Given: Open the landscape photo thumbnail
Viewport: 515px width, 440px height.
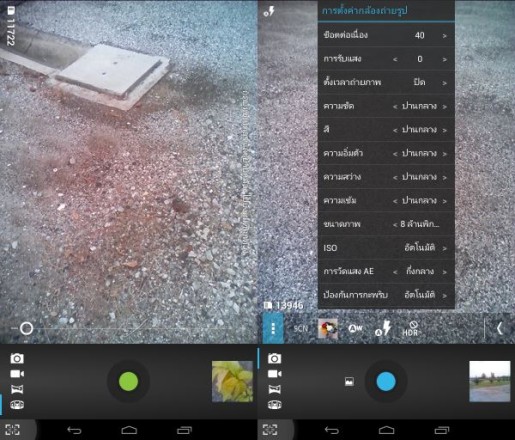Looking at the screenshot, I should [x=490, y=381].
